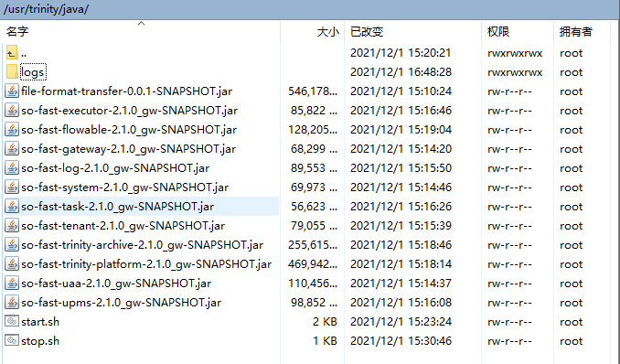620x364 pixels.
Task: Click the so-fast-system jar file icon
Action: tap(12, 187)
